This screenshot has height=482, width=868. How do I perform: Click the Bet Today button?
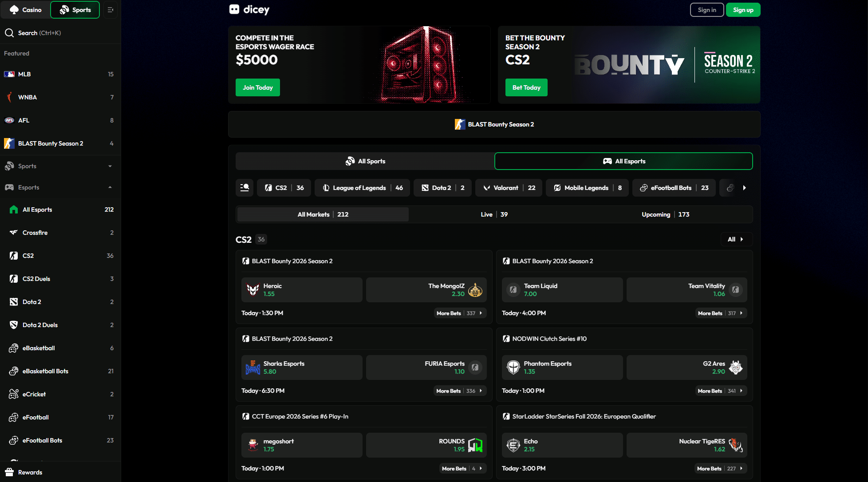tap(526, 87)
